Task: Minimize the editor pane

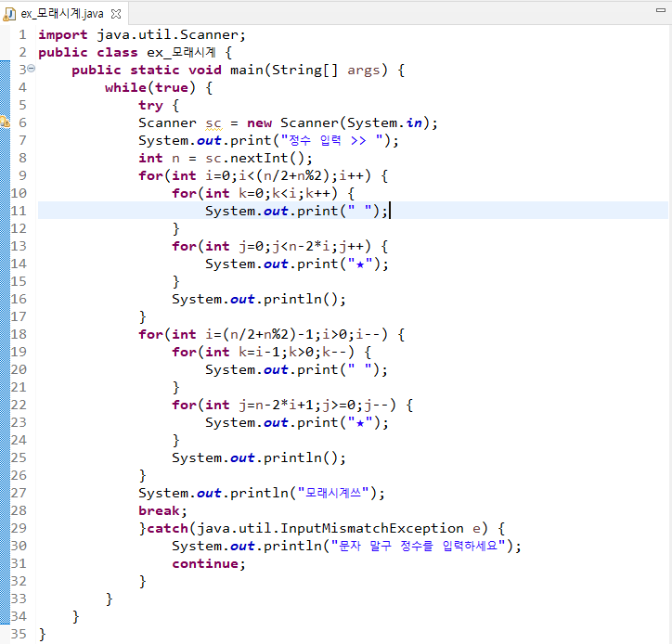Action: [661, 10]
